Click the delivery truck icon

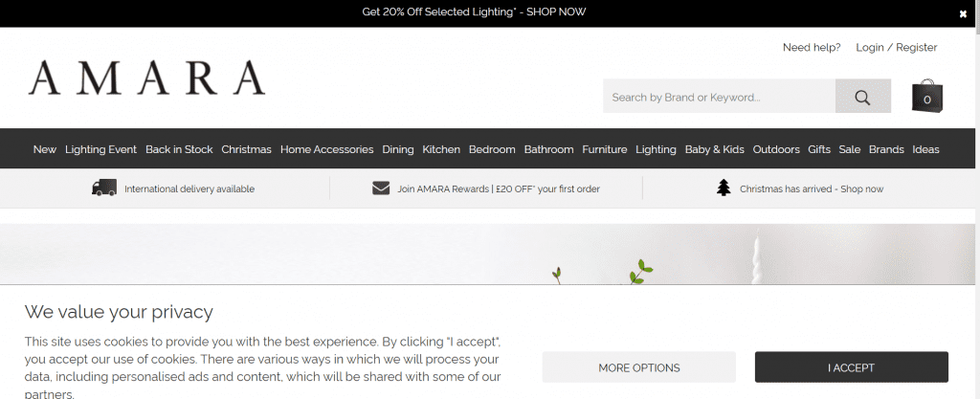[104, 188]
